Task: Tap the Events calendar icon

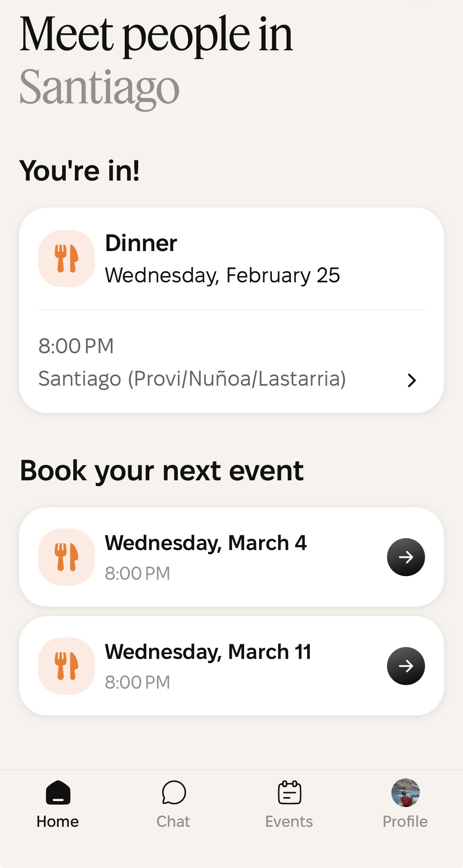Action: (289, 793)
